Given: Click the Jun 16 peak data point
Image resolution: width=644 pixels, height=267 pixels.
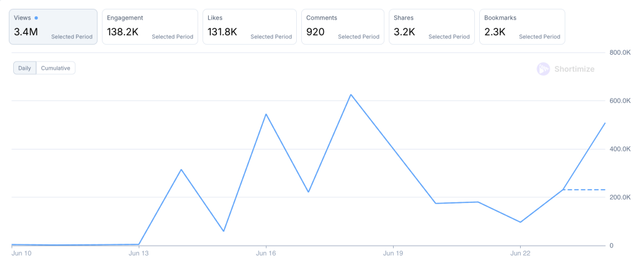Looking at the screenshot, I should (266, 114).
